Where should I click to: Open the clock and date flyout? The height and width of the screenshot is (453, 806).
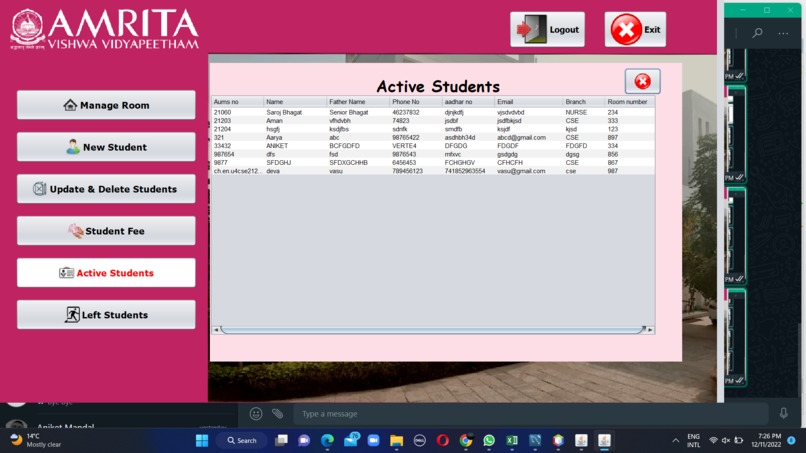click(767, 441)
